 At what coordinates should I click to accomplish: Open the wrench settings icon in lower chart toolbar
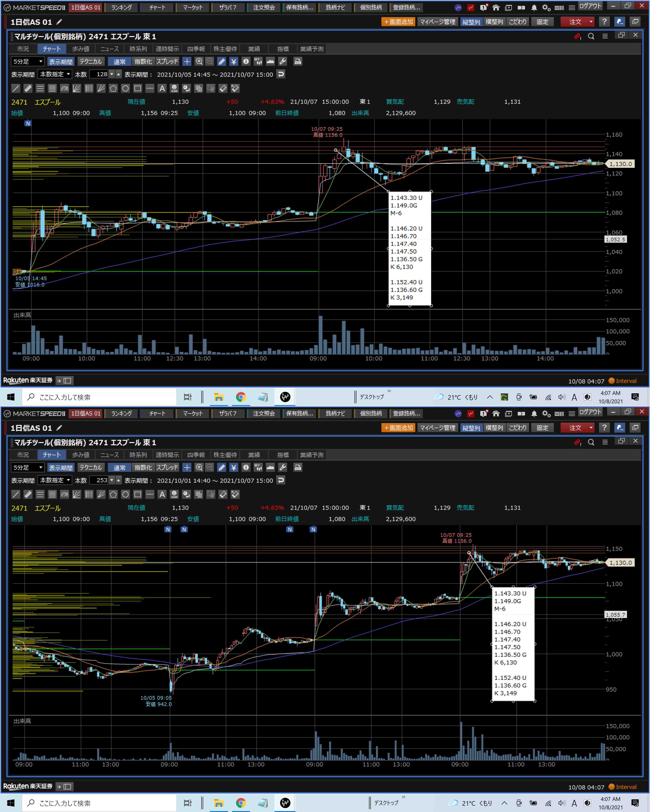pos(283,467)
